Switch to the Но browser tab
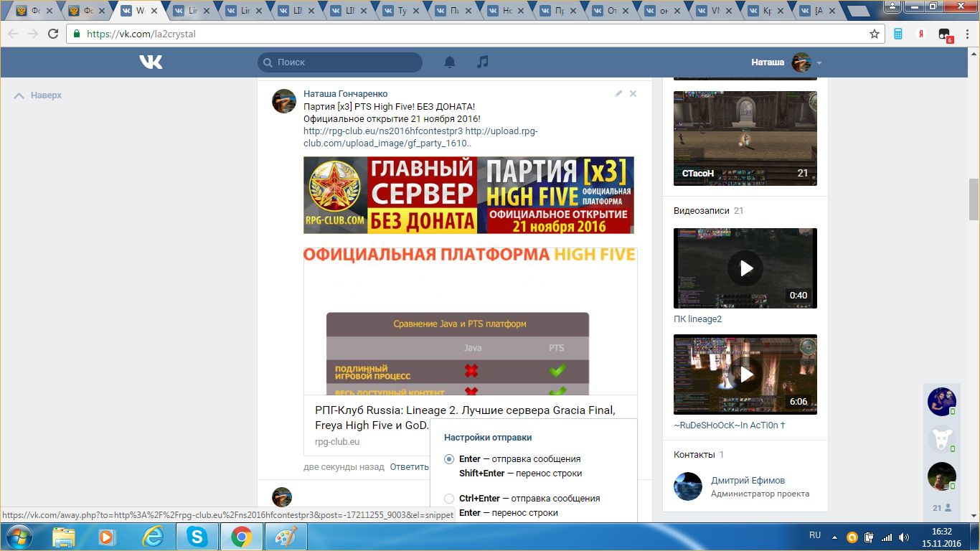Screen dimensions: 980x551 506,11
